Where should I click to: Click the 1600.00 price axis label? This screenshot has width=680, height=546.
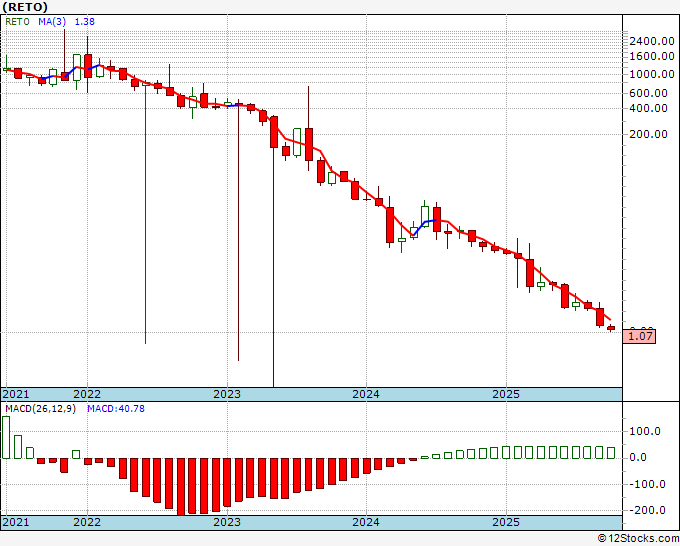[x=652, y=56]
